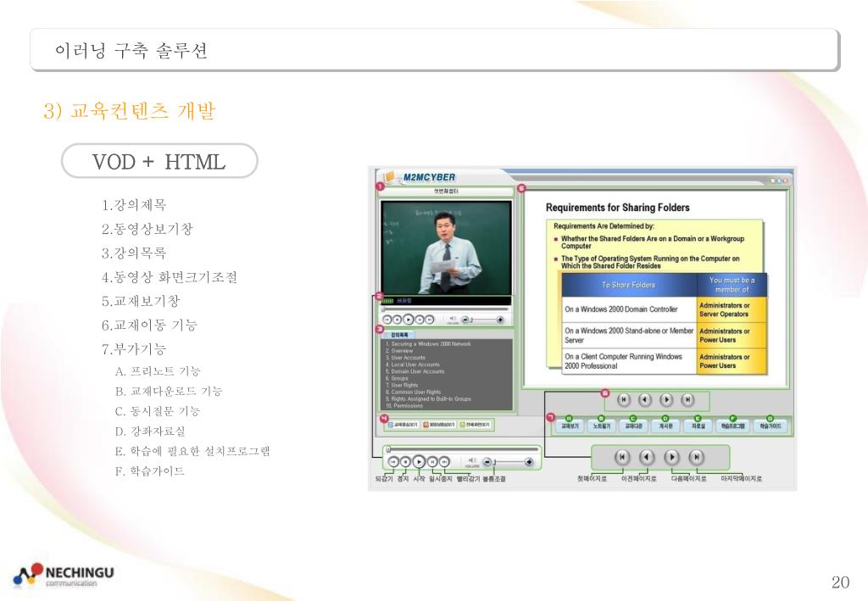Open the 게시판 board button

coord(665,426)
